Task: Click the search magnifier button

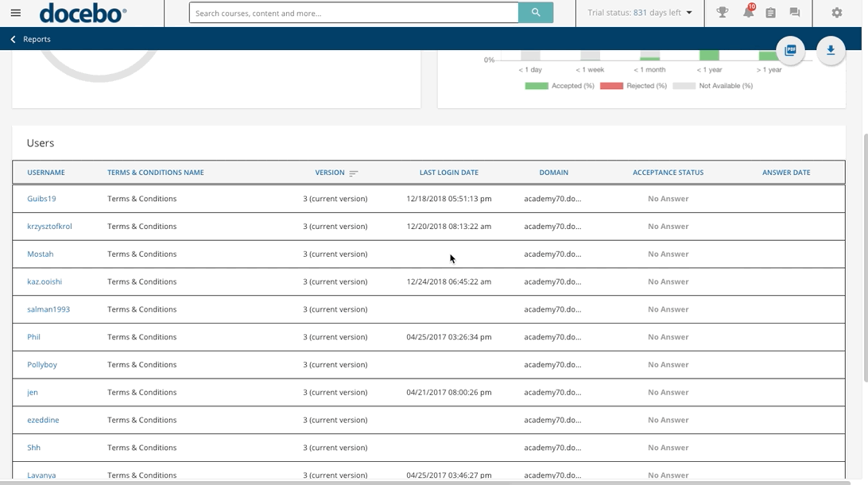Action: [535, 13]
